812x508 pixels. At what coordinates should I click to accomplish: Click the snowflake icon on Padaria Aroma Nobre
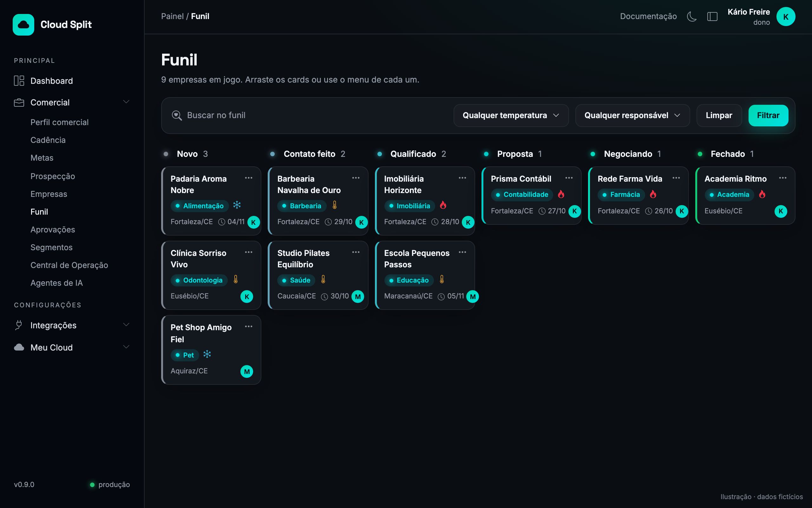click(237, 205)
